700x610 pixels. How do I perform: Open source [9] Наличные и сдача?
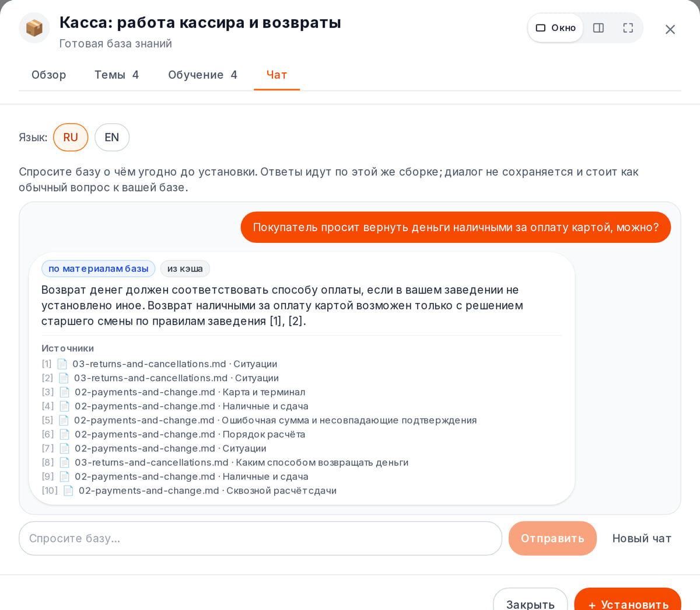pyautogui.click(x=175, y=476)
